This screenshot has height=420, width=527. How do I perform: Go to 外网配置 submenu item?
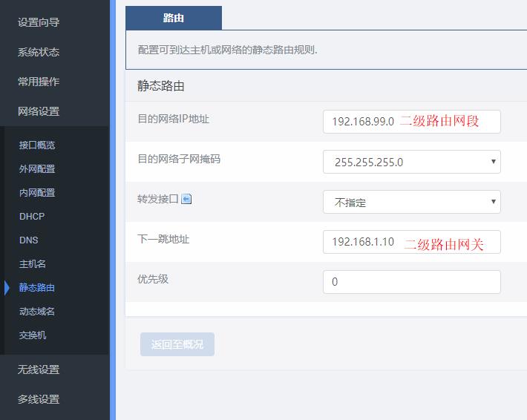coord(37,169)
